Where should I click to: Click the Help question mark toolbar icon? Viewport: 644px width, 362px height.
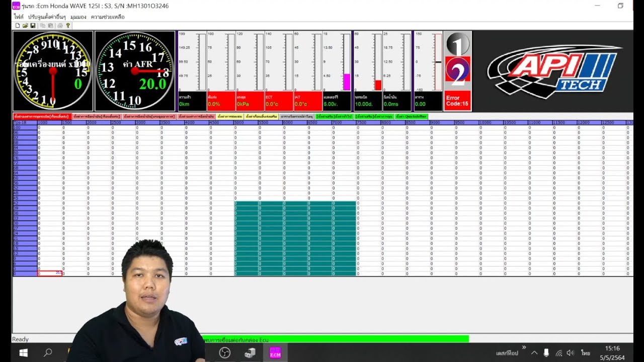68,25
